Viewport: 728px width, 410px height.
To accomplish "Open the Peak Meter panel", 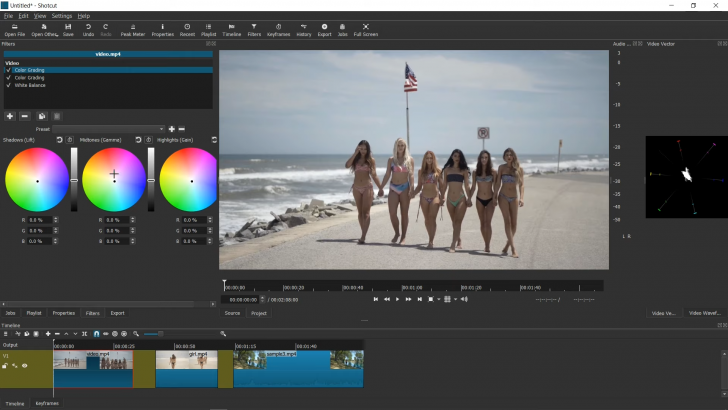I will tap(133, 29).
